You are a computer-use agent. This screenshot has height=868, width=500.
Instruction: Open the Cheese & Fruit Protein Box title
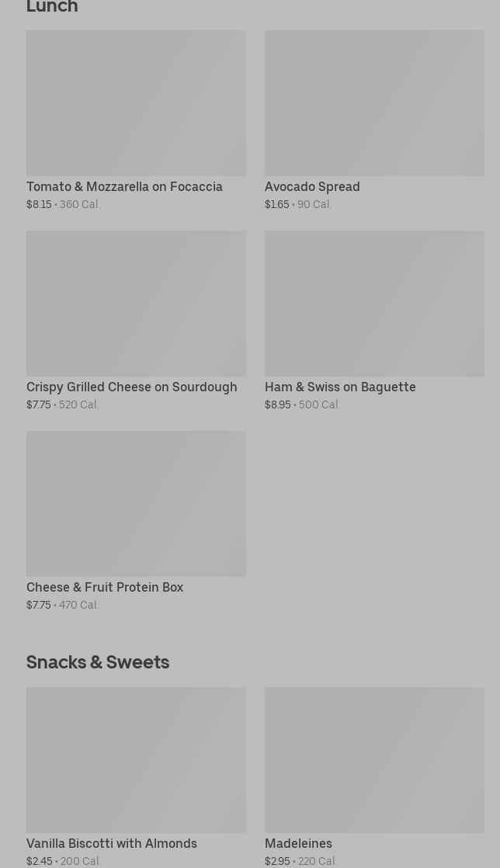105,588
